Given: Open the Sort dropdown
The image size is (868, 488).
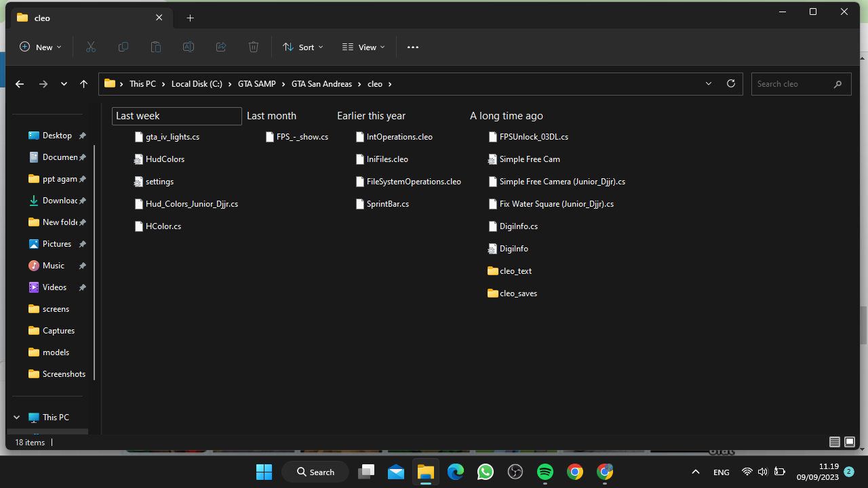Looking at the screenshot, I should click(303, 47).
